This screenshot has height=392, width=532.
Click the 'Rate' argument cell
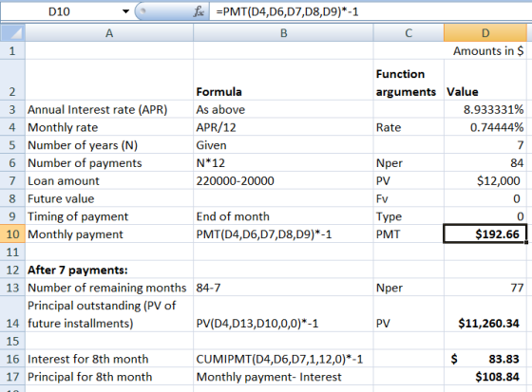point(408,127)
